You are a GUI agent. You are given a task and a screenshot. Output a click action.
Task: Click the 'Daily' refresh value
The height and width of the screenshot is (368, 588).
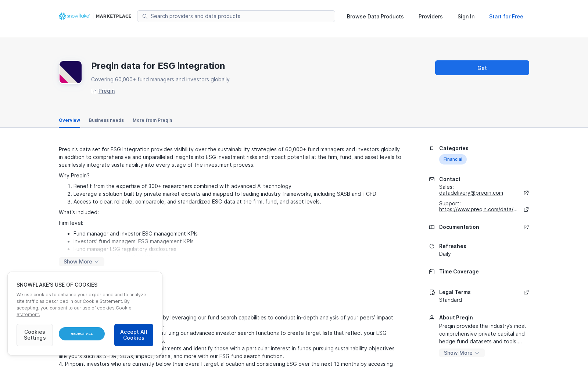[445, 254]
